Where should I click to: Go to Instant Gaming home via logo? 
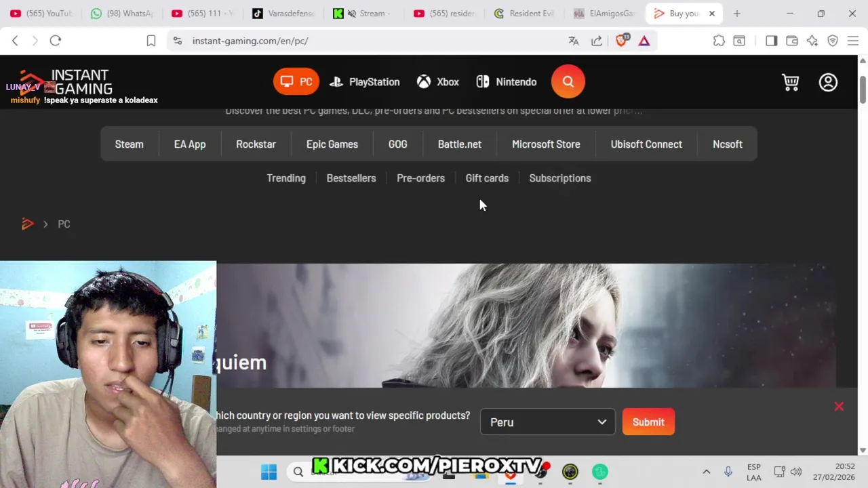click(x=66, y=82)
